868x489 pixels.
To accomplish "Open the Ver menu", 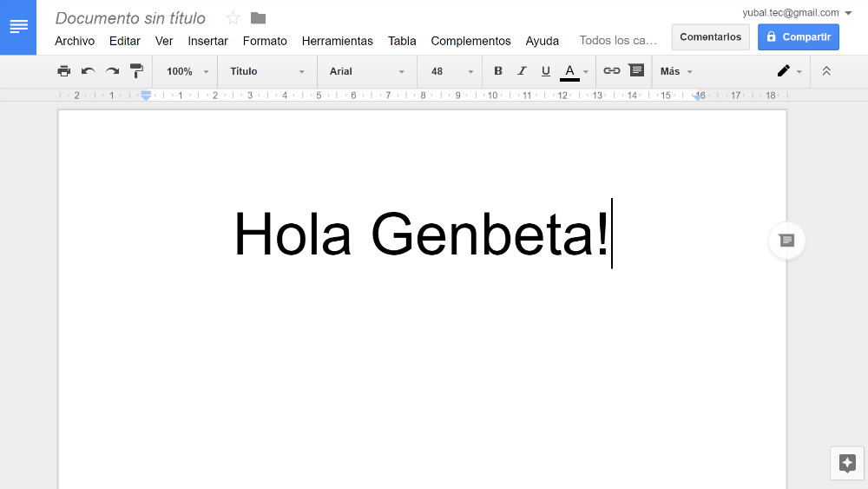I will click(164, 41).
